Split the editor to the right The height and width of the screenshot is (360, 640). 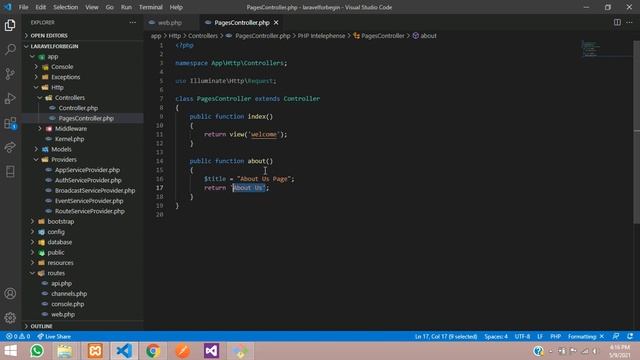coord(617,22)
